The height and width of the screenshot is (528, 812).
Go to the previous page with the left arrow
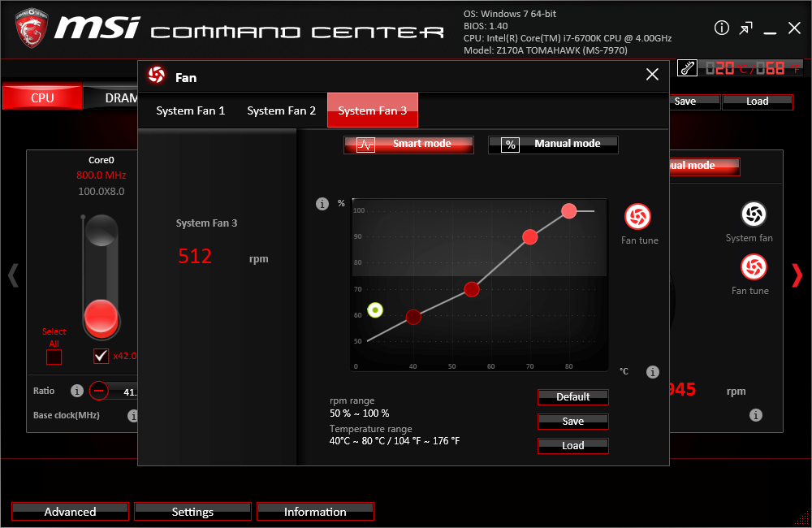[x=13, y=275]
